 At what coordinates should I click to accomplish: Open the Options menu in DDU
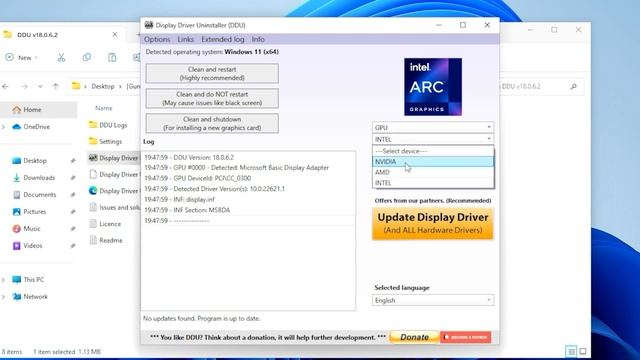(157, 39)
